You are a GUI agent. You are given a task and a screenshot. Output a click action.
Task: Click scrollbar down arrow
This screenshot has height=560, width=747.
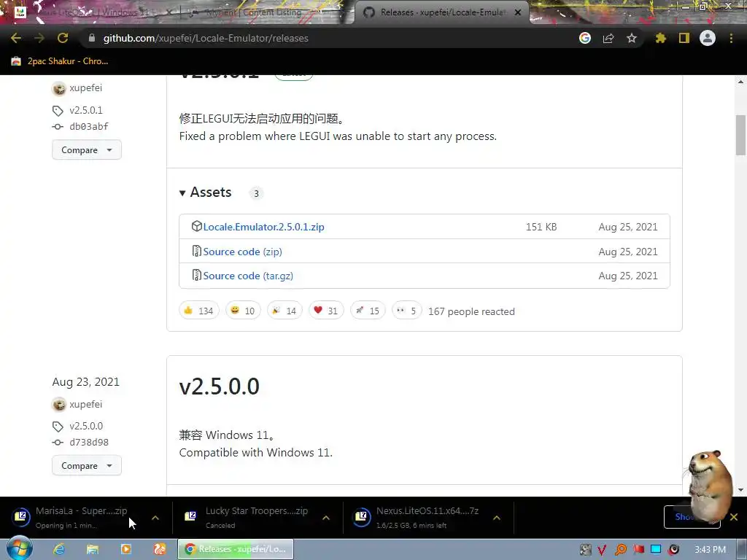coord(740,490)
